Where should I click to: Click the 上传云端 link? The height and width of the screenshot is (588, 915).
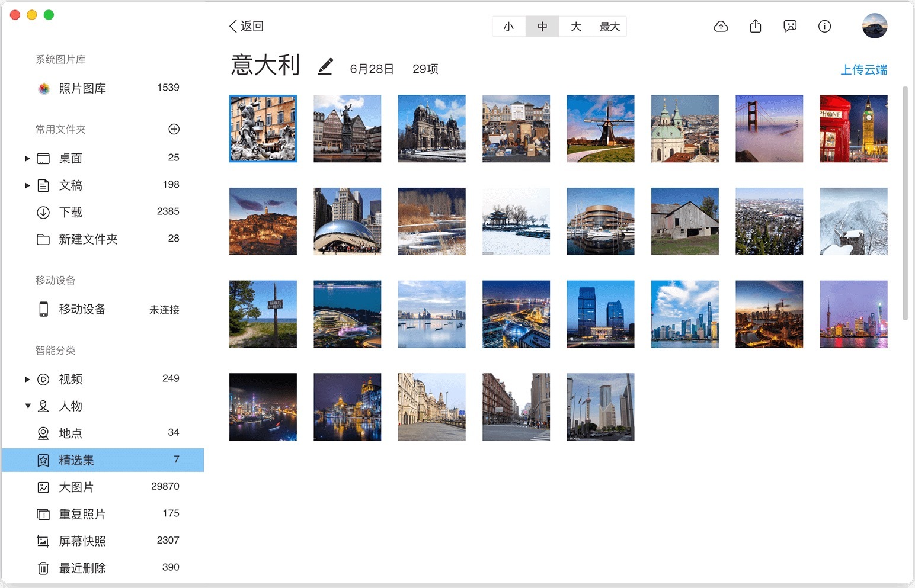[x=863, y=70]
